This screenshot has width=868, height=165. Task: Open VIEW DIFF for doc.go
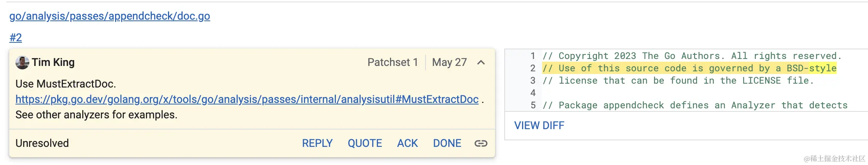pos(539,126)
